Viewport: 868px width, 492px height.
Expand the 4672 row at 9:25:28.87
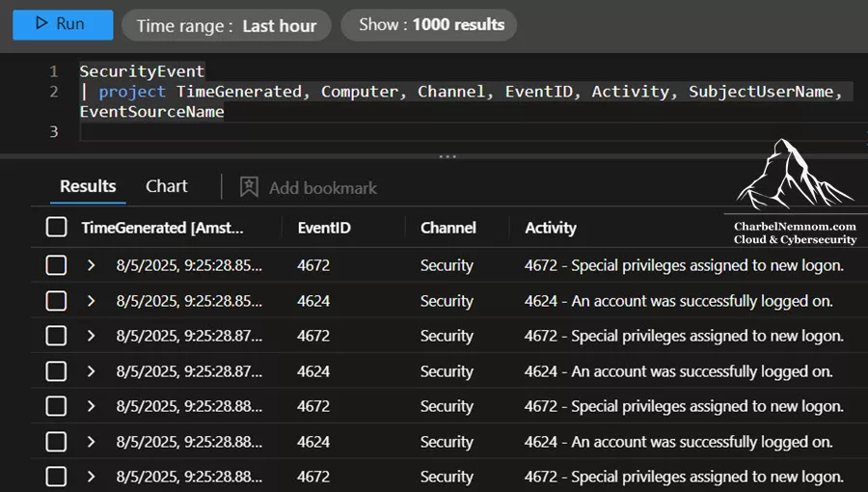point(92,336)
